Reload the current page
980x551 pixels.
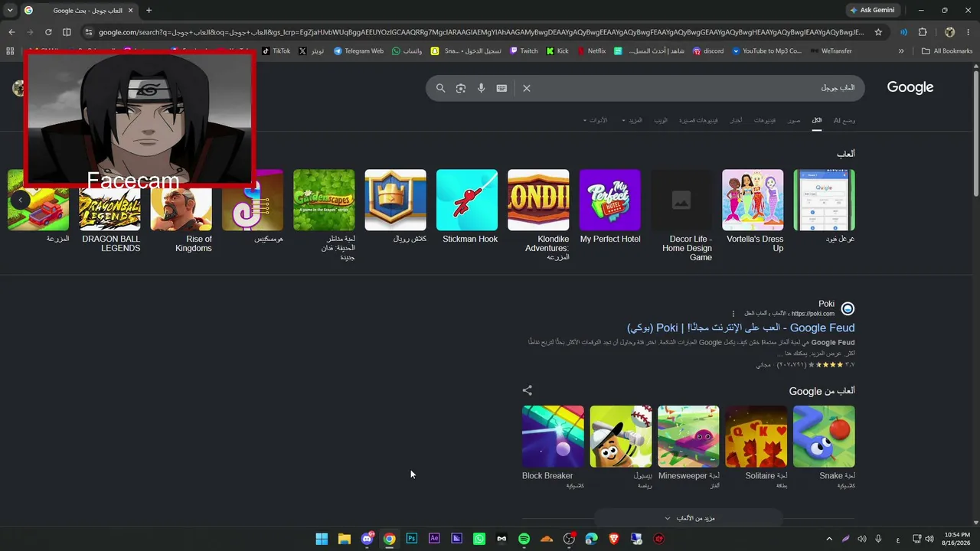click(48, 32)
